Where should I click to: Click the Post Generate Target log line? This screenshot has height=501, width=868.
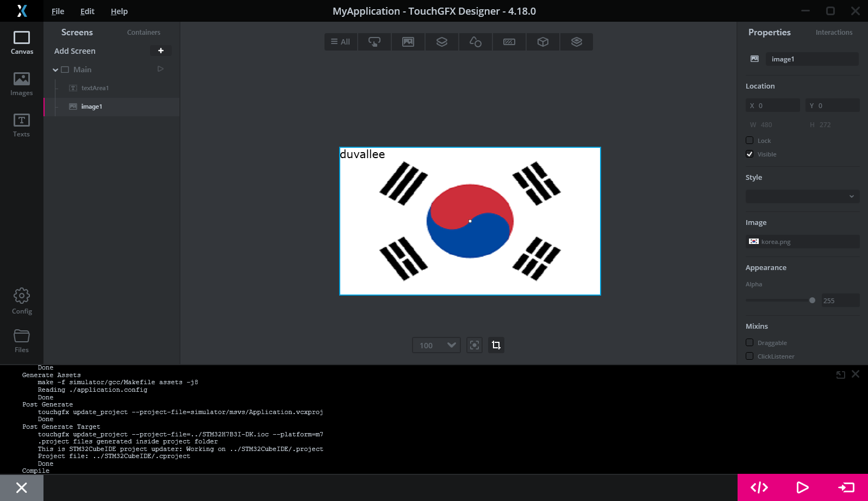coord(61,427)
